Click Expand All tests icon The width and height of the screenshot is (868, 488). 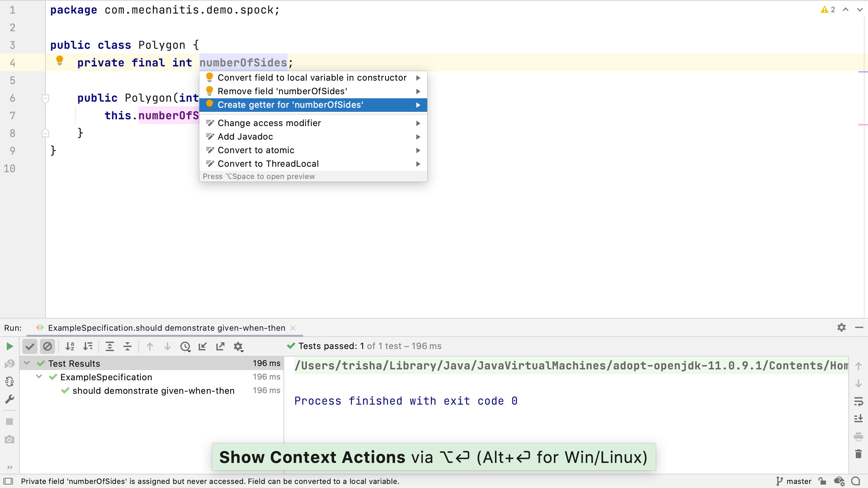110,346
